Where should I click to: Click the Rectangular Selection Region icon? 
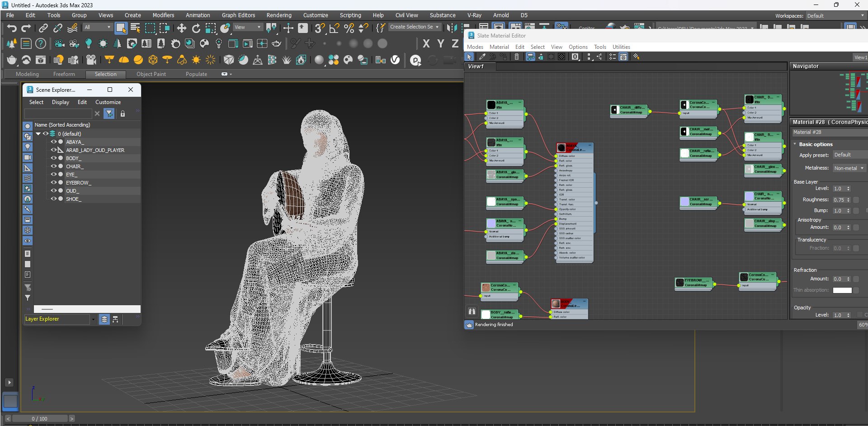click(x=150, y=28)
